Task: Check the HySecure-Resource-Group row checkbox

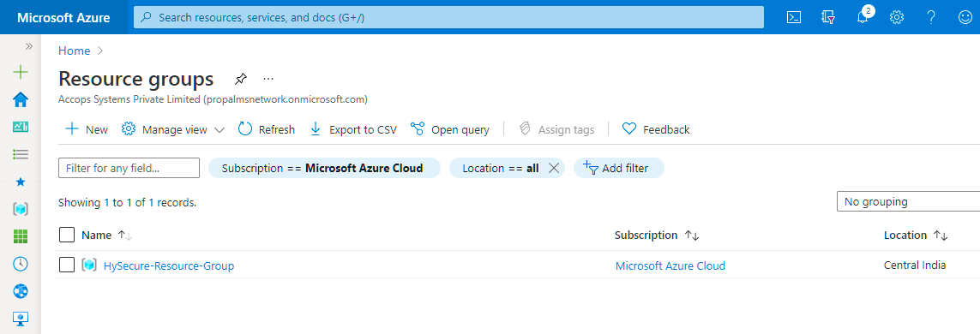Action: [x=67, y=265]
